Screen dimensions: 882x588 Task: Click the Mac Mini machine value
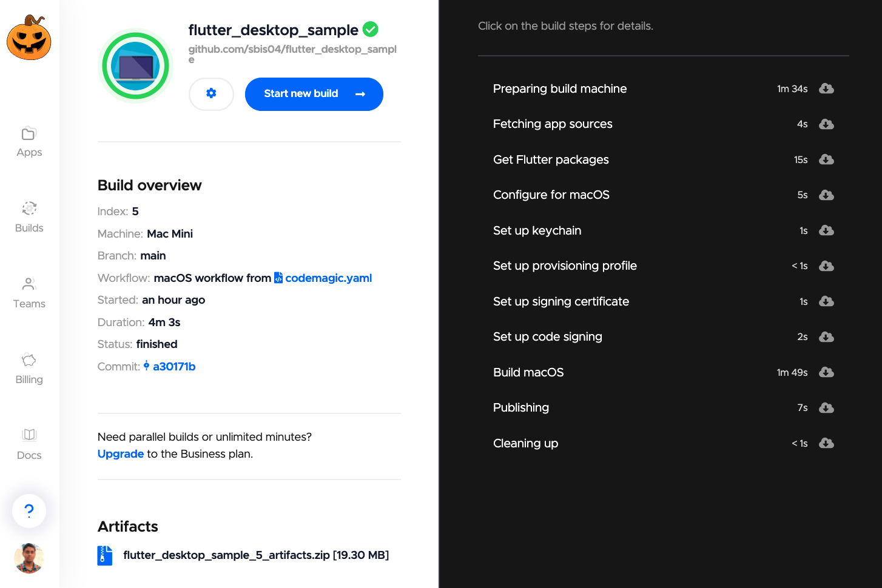pos(170,234)
